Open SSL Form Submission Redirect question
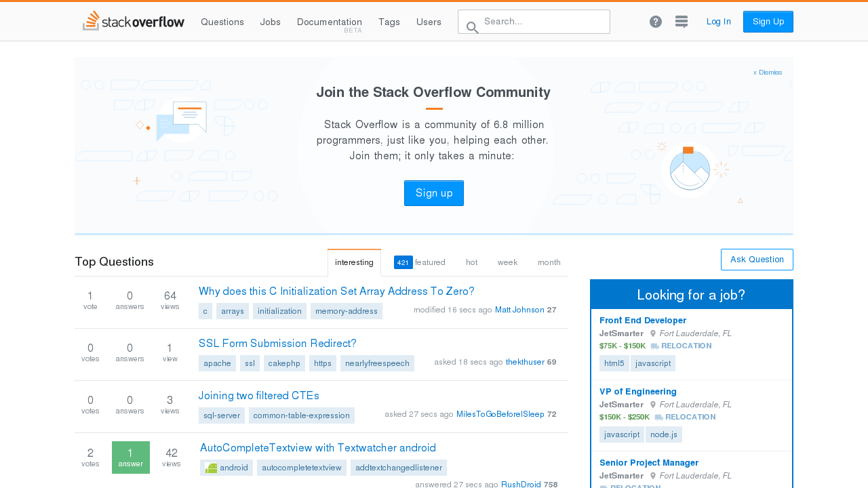 [x=277, y=344]
